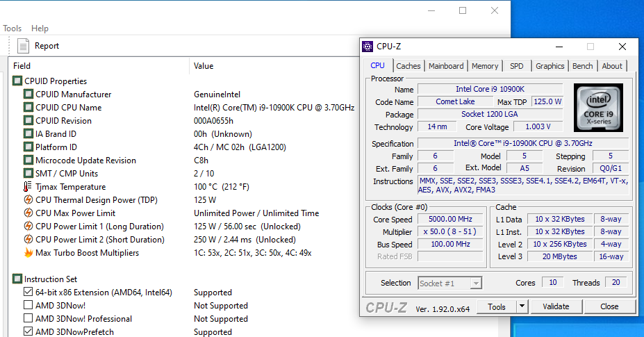Switch to the Caches tab
This screenshot has height=337, width=644.
tap(408, 66)
